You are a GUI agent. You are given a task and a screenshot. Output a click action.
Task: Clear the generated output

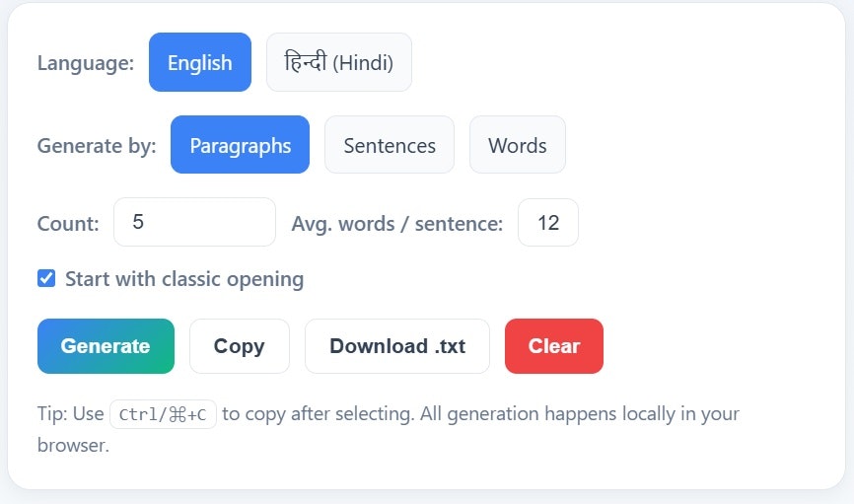(554, 346)
